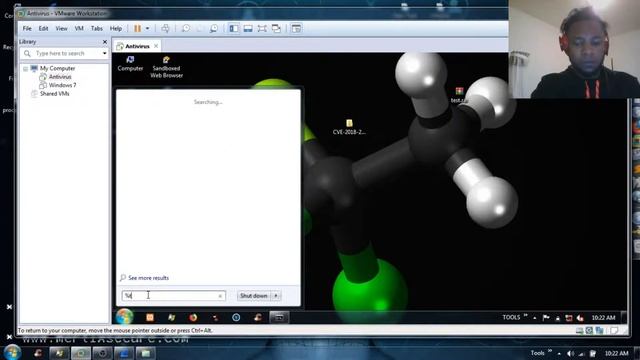Screen dimensions: 640x360
Task: Click the host Windows Start orb
Action: pyautogui.click(x=12, y=352)
